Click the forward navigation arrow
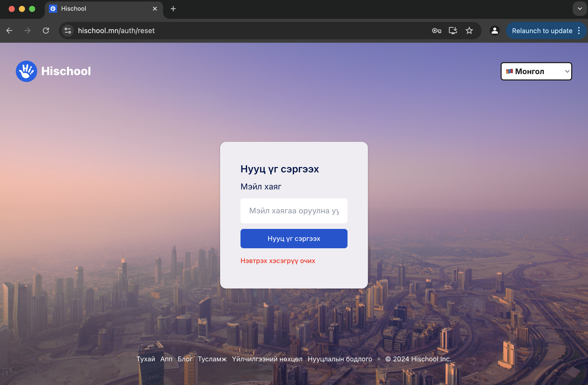588x385 pixels. (27, 31)
